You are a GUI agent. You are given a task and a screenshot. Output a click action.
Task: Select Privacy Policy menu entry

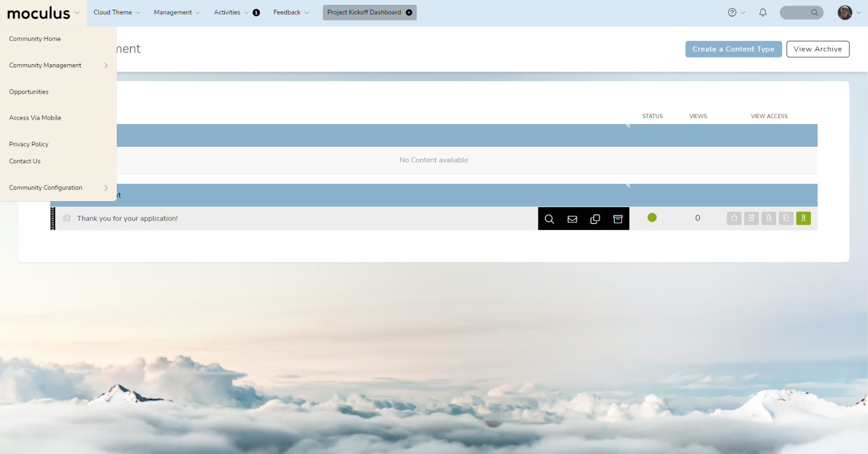pyautogui.click(x=29, y=144)
